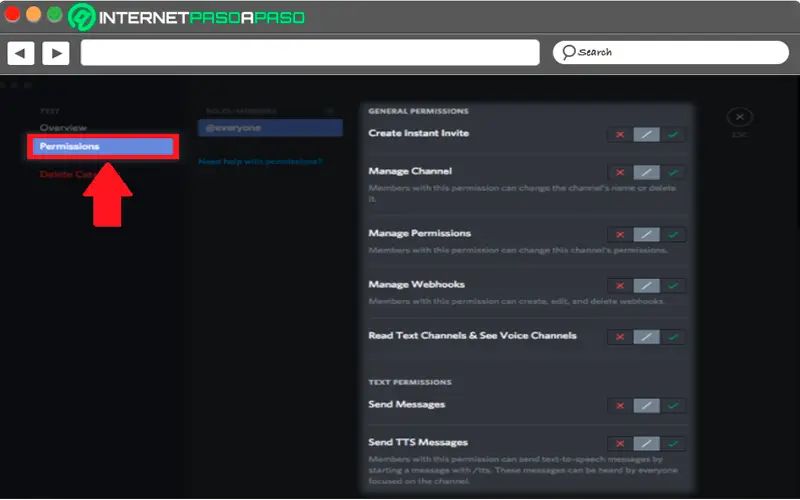This screenshot has width=800, height=500.
Task: Open the Need help with permissions? link
Action: click(261, 161)
